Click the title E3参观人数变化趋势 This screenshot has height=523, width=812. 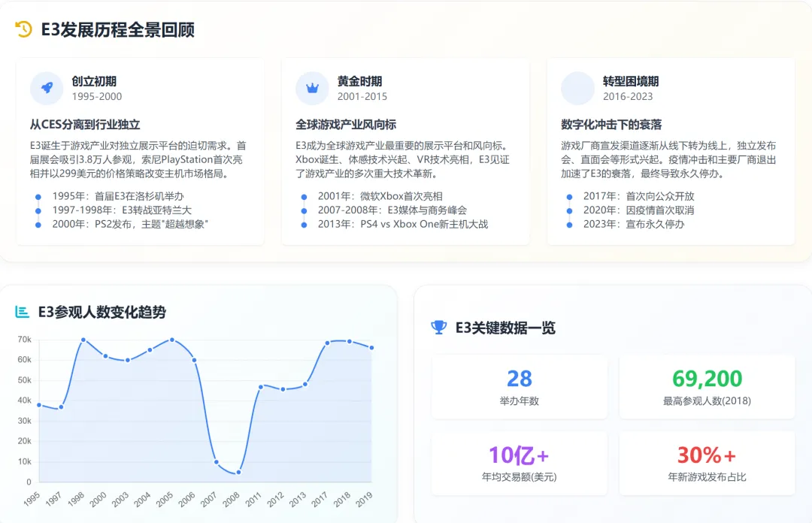point(102,312)
